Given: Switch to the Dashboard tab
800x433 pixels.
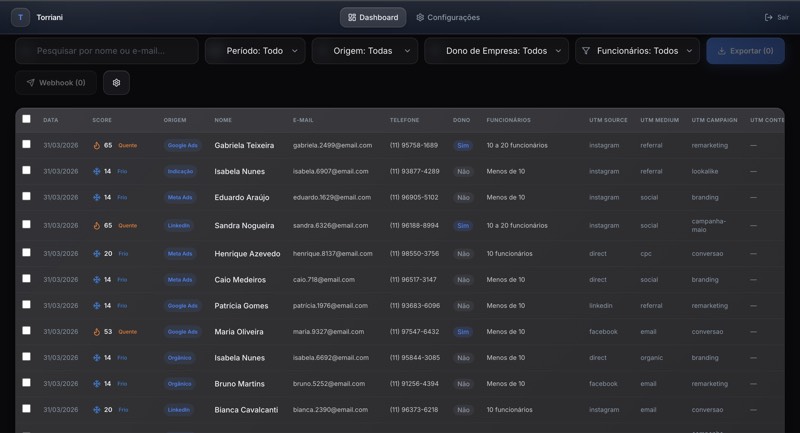Looking at the screenshot, I should [373, 17].
